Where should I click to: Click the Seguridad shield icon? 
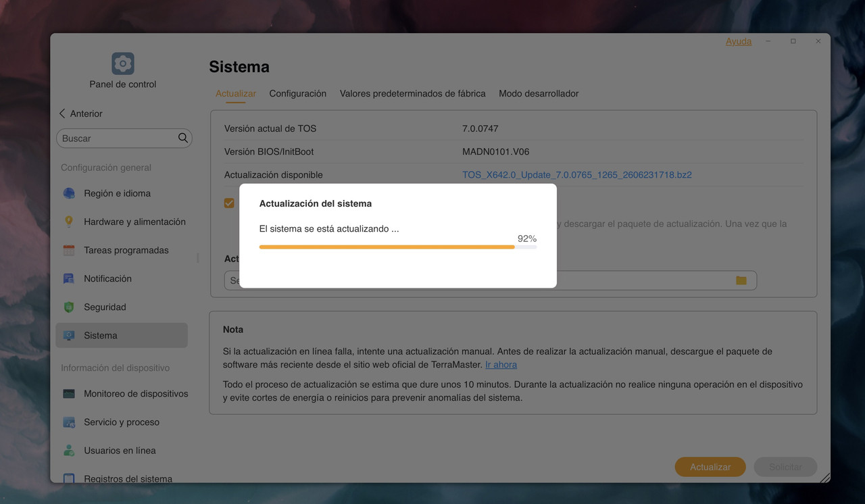pos(69,307)
